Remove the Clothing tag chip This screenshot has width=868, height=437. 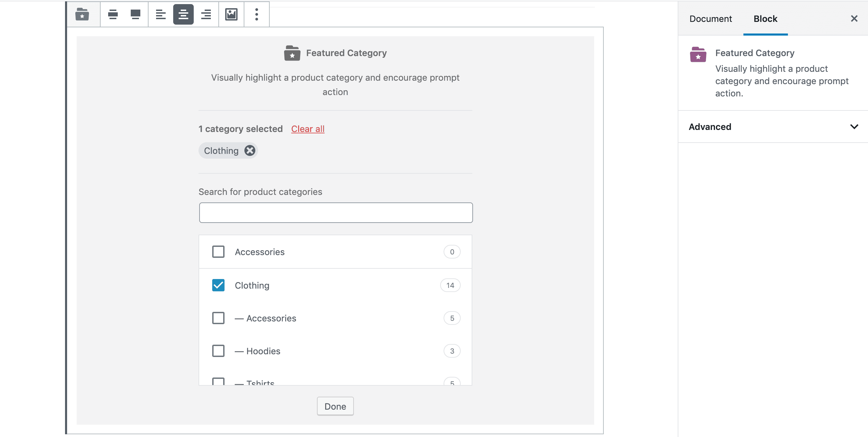[x=250, y=150]
